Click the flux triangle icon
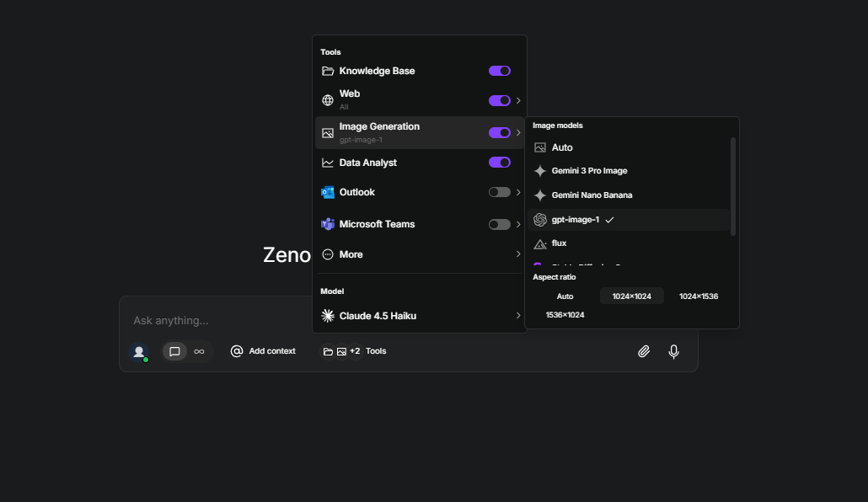Viewport: 868px width, 502px height. tap(539, 243)
